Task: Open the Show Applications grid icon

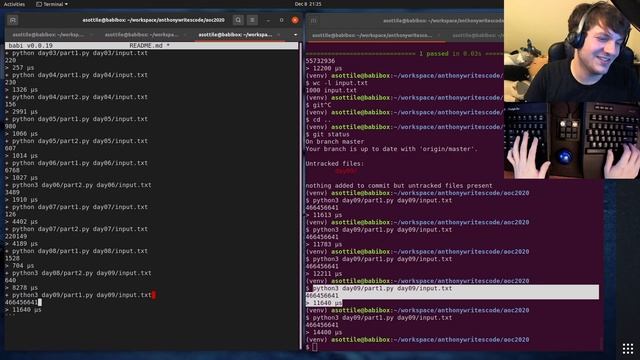Action: tap(628, 349)
